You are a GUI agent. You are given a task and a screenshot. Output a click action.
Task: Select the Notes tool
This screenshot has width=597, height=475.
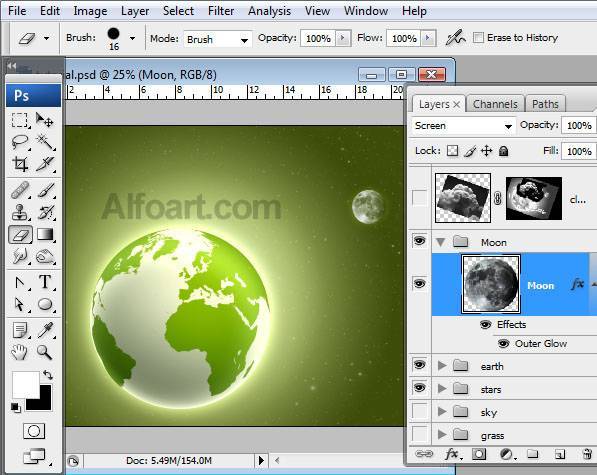pyautogui.click(x=19, y=330)
